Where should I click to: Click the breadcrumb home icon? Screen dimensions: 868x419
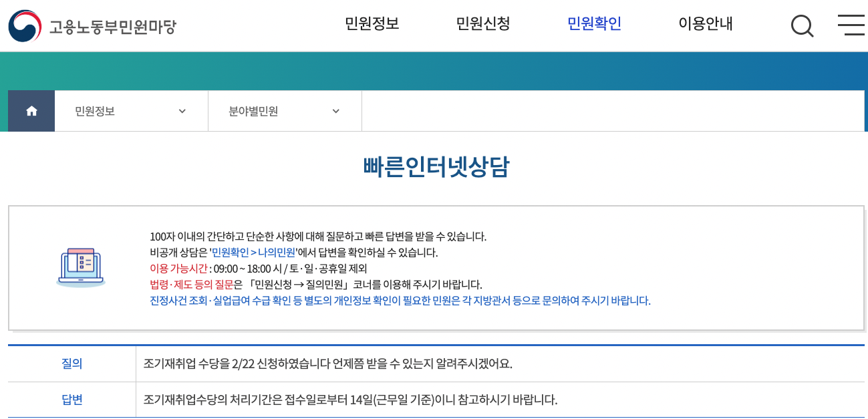tap(31, 110)
